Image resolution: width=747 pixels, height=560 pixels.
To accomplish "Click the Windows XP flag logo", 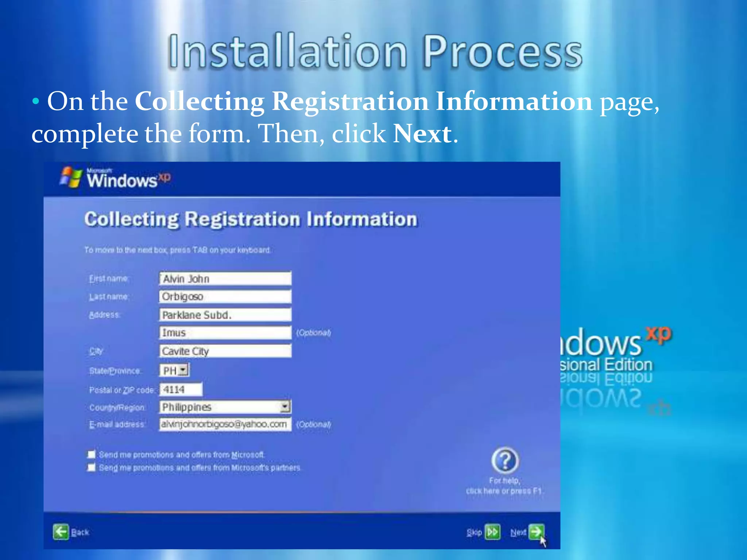I will click(x=71, y=178).
